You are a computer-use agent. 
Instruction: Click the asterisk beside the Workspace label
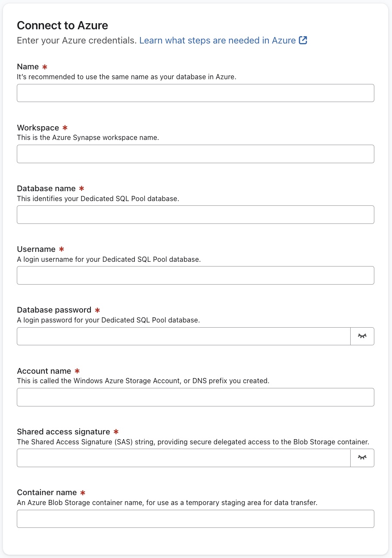tap(65, 127)
